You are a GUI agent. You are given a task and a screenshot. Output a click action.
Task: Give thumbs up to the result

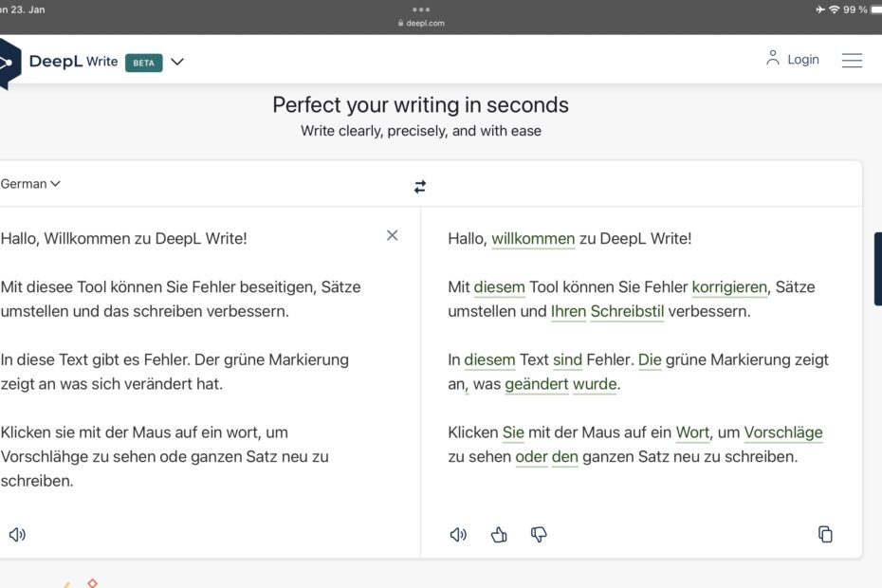pos(498,534)
